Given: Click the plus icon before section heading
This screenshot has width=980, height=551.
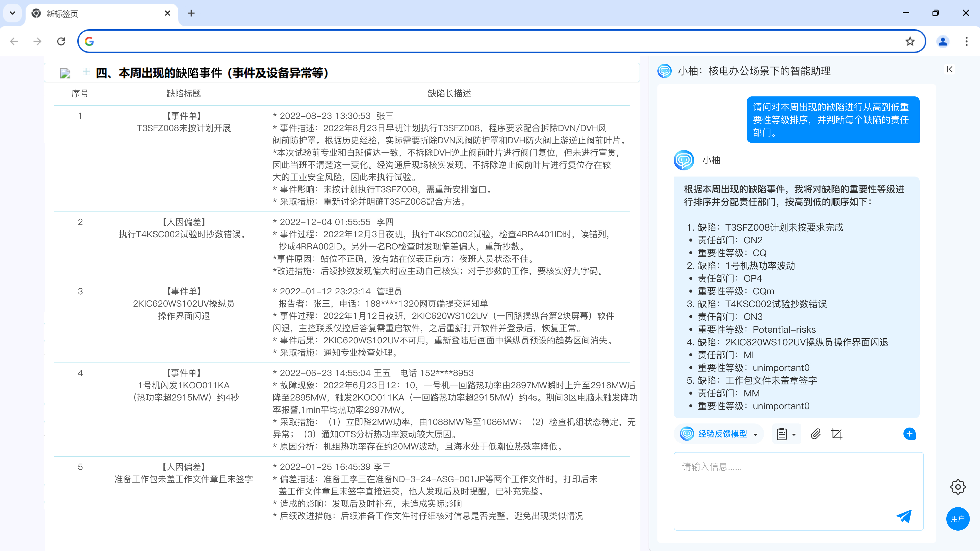Looking at the screenshot, I should point(86,71).
